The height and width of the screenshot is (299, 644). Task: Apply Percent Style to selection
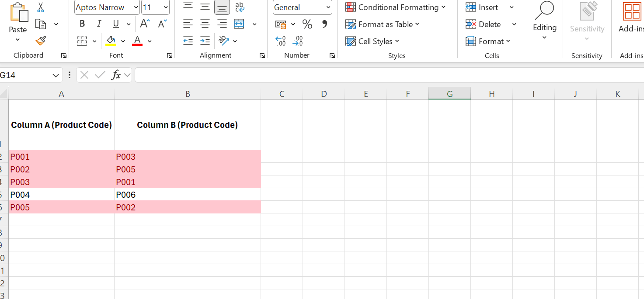[307, 24]
